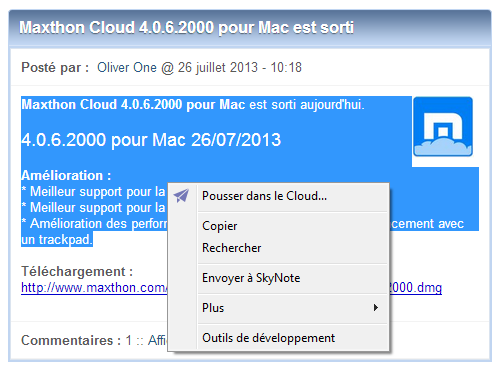Expand the Plus submenu arrow

click(376, 308)
